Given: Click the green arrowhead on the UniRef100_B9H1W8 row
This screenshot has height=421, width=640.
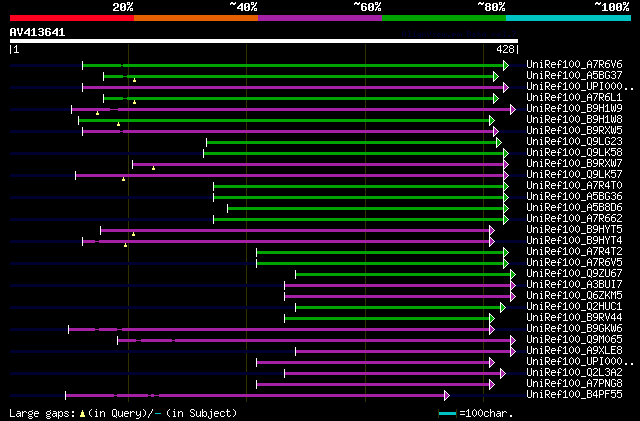Looking at the screenshot, I should 492,120.
